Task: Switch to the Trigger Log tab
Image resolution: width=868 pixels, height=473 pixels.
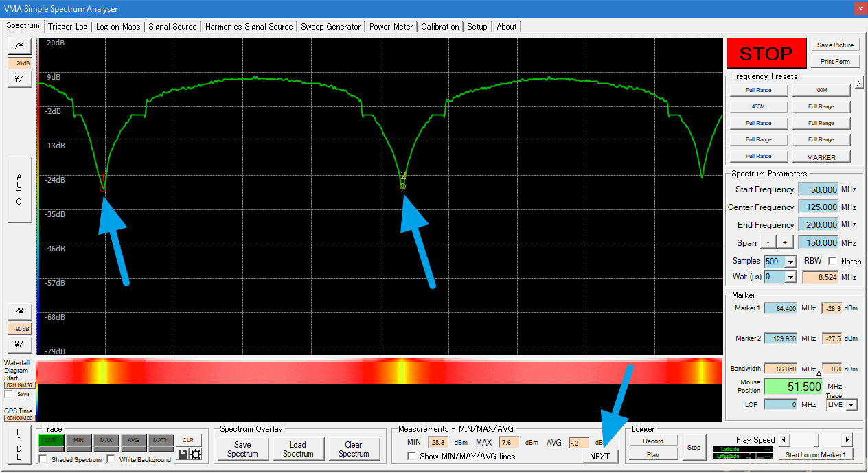Action: pyautogui.click(x=68, y=27)
